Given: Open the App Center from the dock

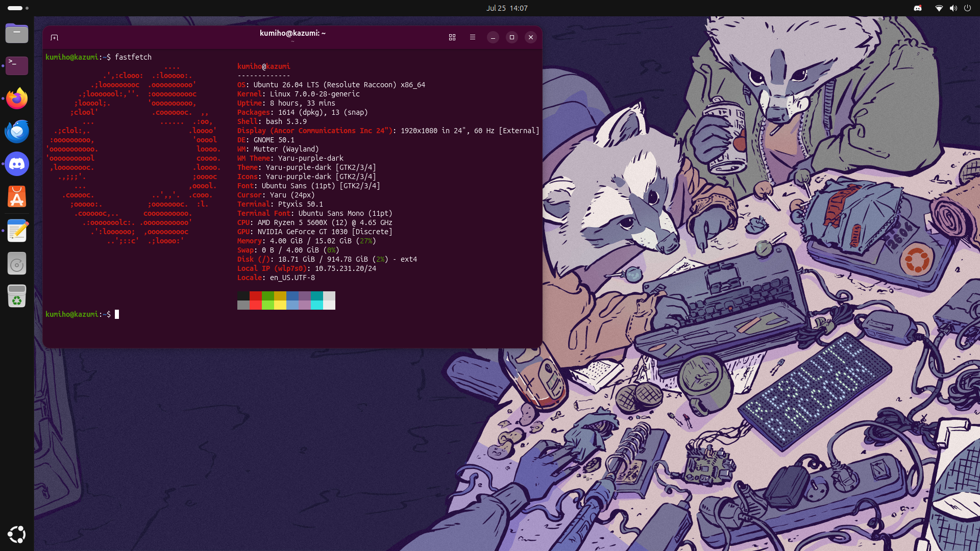Looking at the screenshot, I should click(x=17, y=196).
